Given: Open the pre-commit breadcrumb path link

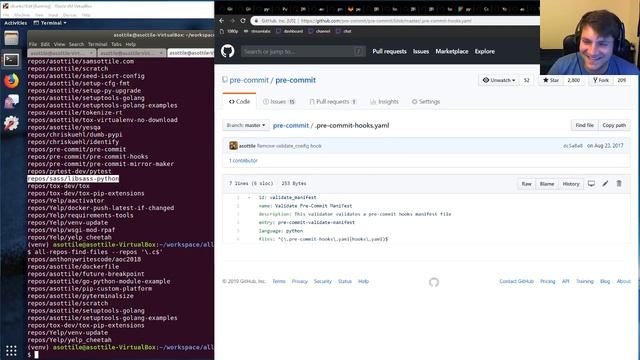Looking at the screenshot, I should (291, 126).
